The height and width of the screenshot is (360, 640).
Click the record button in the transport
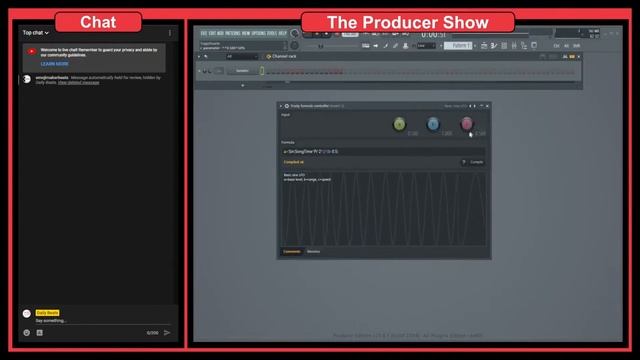pyautogui.click(x=337, y=33)
